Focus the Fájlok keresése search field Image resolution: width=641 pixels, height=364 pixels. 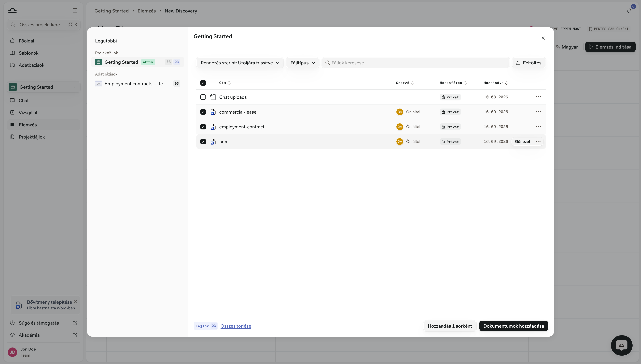click(416, 63)
